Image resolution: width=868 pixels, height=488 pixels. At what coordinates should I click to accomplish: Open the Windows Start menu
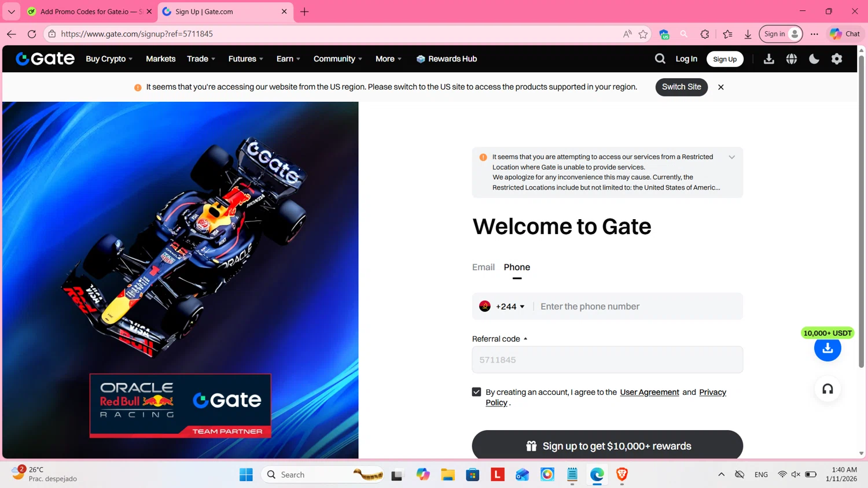coord(246,475)
